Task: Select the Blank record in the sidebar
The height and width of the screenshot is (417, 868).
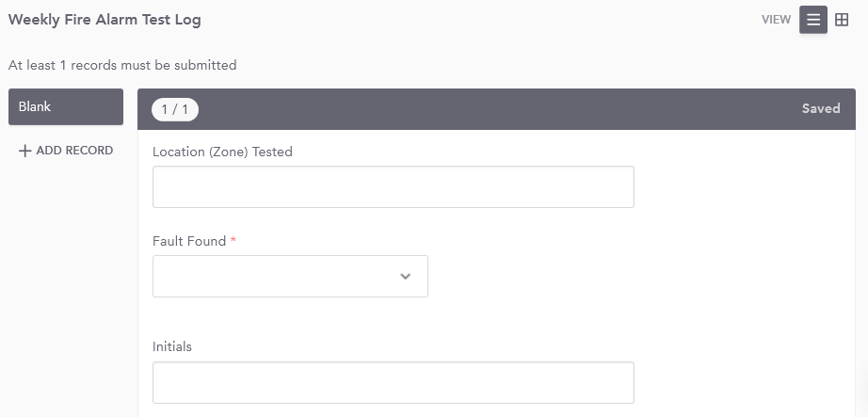Action: click(66, 107)
